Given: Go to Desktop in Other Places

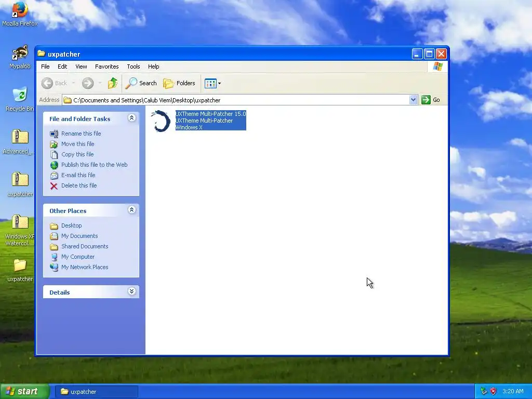Looking at the screenshot, I should pyautogui.click(x=71, y=225).
